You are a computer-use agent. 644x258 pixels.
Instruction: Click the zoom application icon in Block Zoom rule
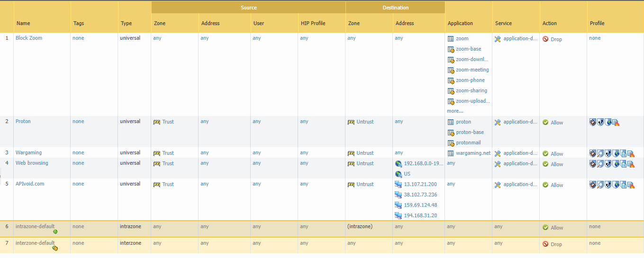pyautogui.click(x=451, y=39)
